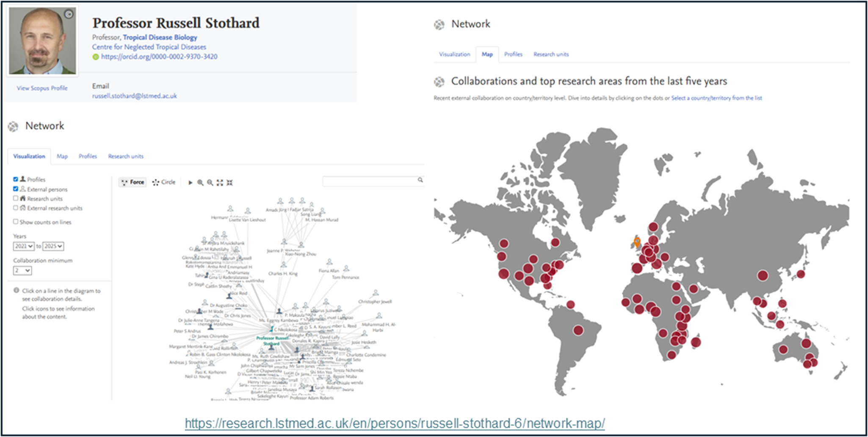Switch to the Profiles tab in left Network panel
Image resolution: width=868 pixels, height=437 pixels.
[88, 156]
